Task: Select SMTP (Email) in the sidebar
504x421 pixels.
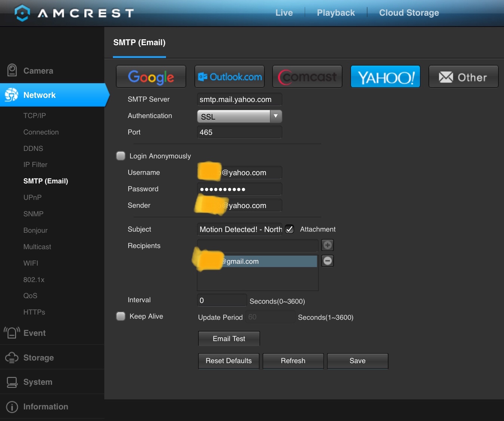Action: (x=46, y=181)
